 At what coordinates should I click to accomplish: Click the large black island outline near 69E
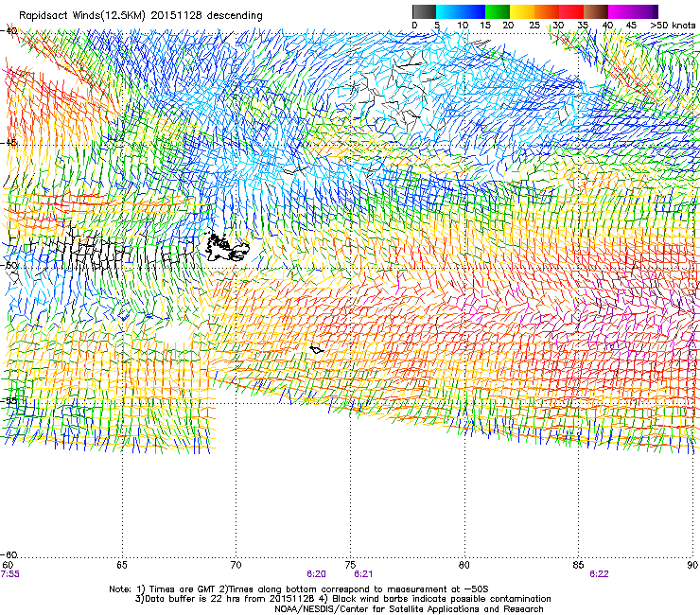coord(227,248)
